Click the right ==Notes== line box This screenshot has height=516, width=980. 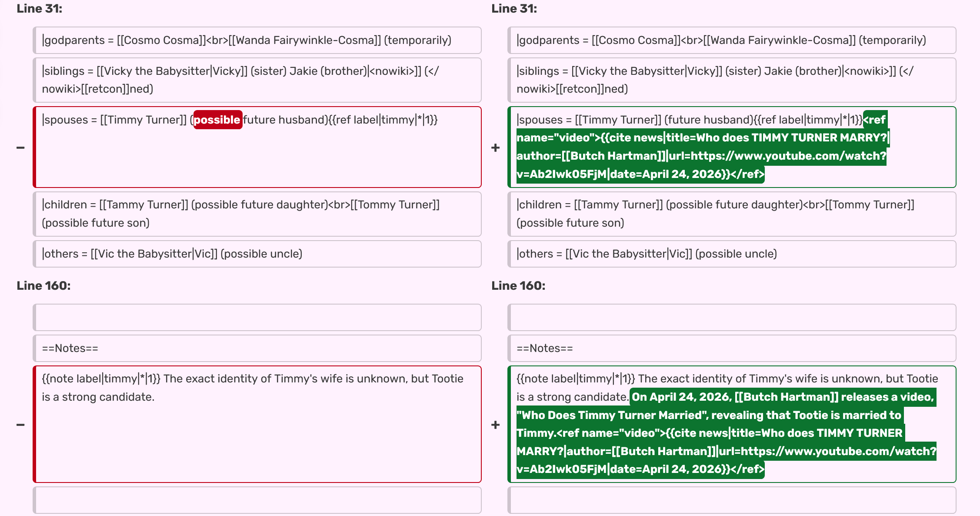click(731, 348)
